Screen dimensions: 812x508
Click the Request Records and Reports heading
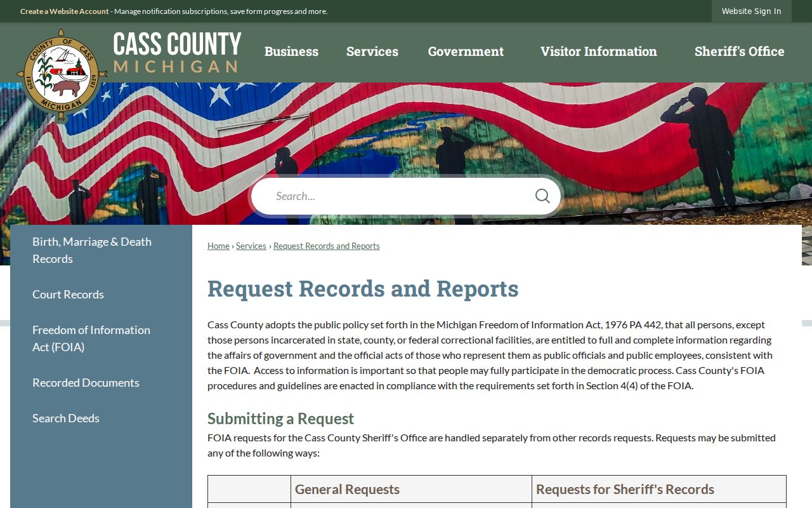coord(363,288)
